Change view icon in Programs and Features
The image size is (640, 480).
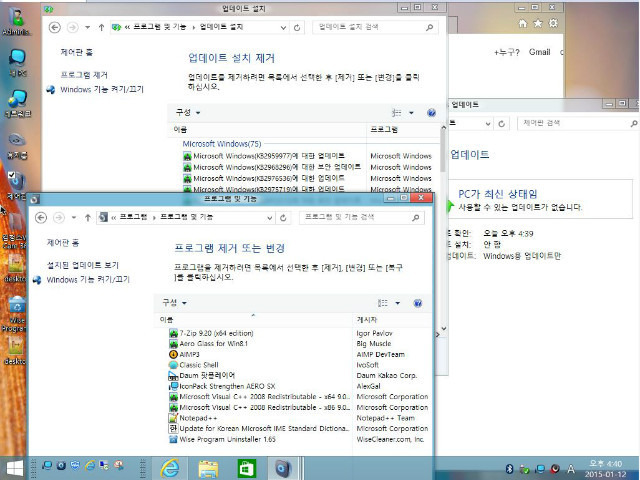click(x=383, y=303)
